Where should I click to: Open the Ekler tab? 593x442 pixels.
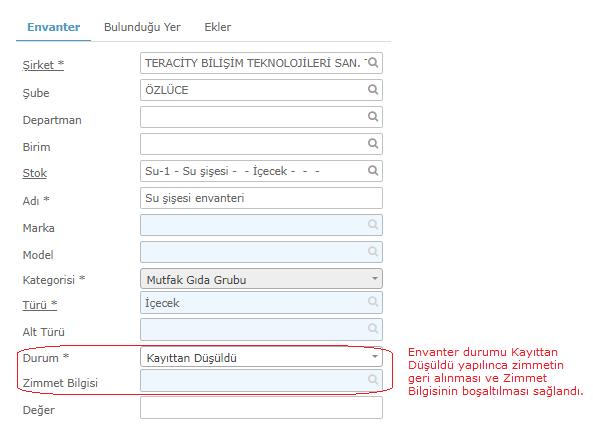[x=217, y=27]
